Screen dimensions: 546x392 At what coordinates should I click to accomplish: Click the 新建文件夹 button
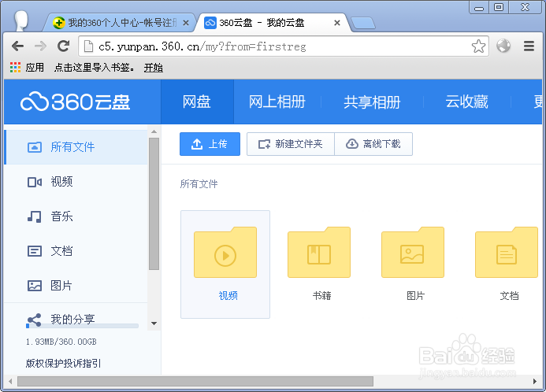pyautogui.click(x=291, y=144)
